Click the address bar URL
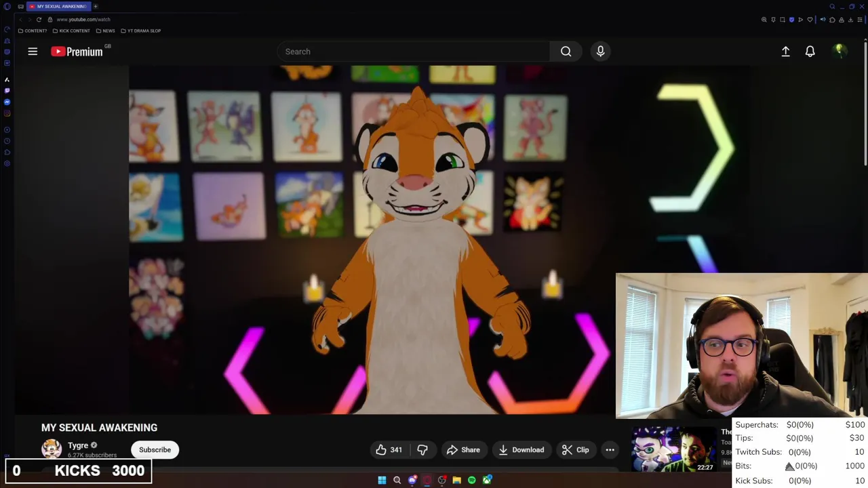This screenshot has width=868, height=488. tap(83, 20)
